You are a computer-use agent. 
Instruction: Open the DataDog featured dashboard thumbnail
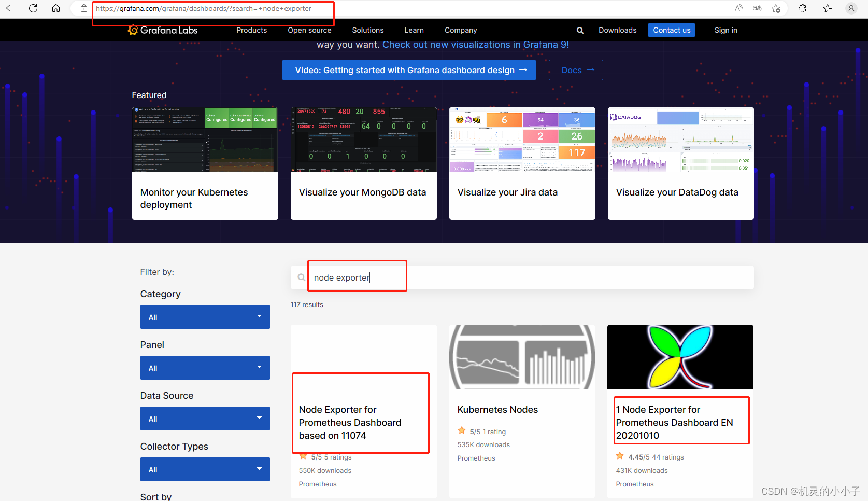click(x=681, y=140)
